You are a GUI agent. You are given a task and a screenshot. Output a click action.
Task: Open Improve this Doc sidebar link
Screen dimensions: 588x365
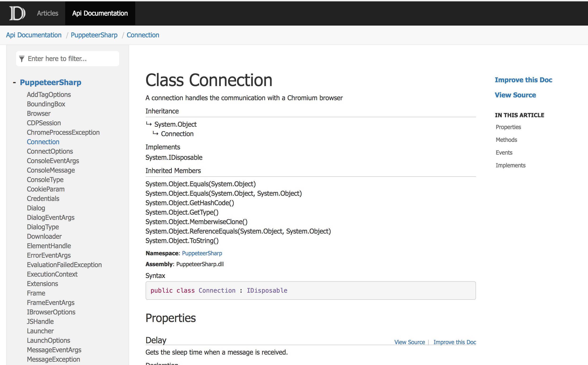pos(523,80)
